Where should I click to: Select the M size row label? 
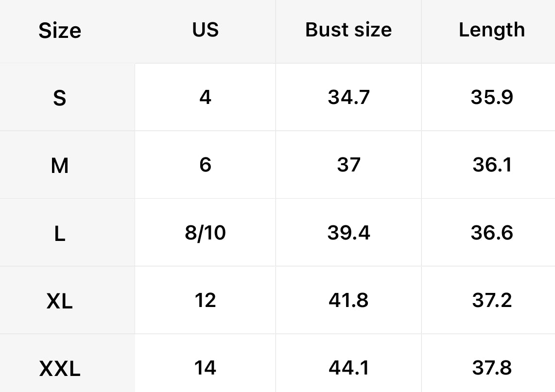coord(60,166)
